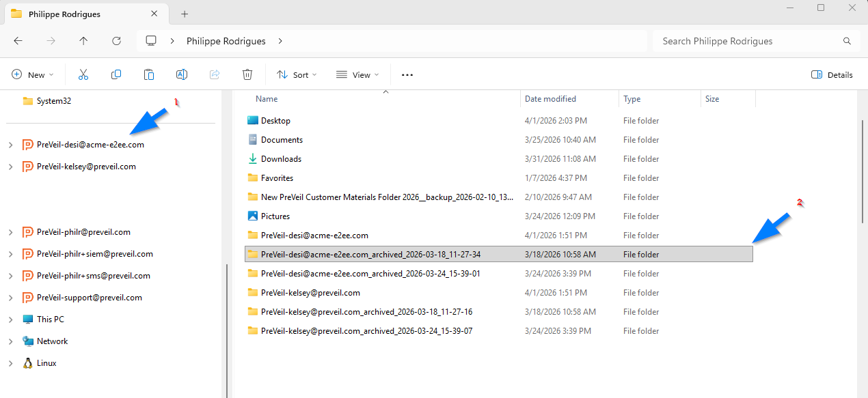Image resolution: width=868 pixels, height=398 pixels.
Task: Expand the Linux tree node
Action: (x=10, y=363)
